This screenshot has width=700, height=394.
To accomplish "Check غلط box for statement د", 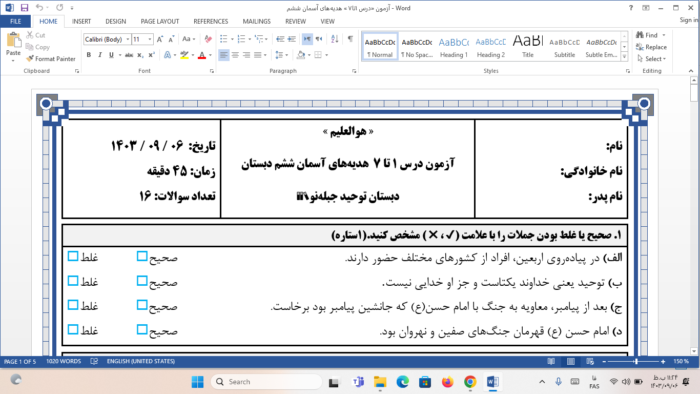I will click(x=73, y=329).
